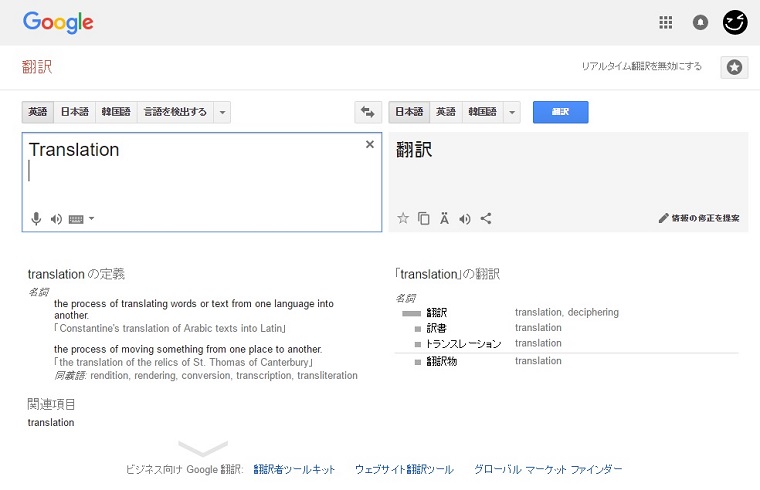Listen to the translated text
760x490 pixels.
[x=465, y=219]
